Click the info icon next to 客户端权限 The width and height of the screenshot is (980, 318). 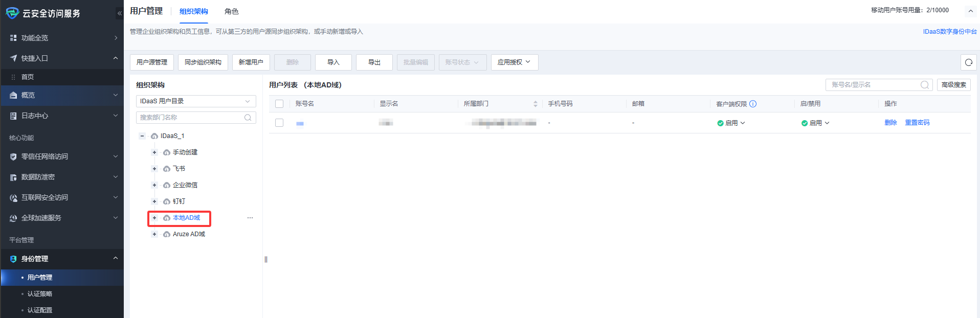(x=753, y=104)
